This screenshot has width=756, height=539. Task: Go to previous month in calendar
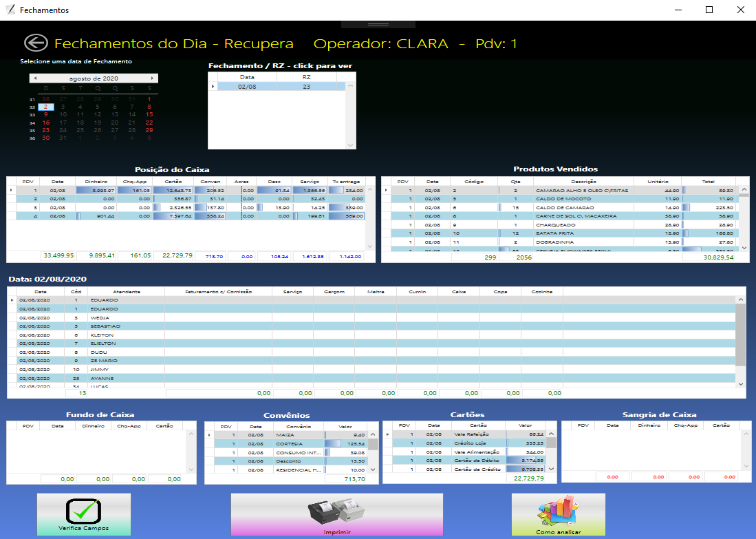pyautogui.click(x=35, y=78)
